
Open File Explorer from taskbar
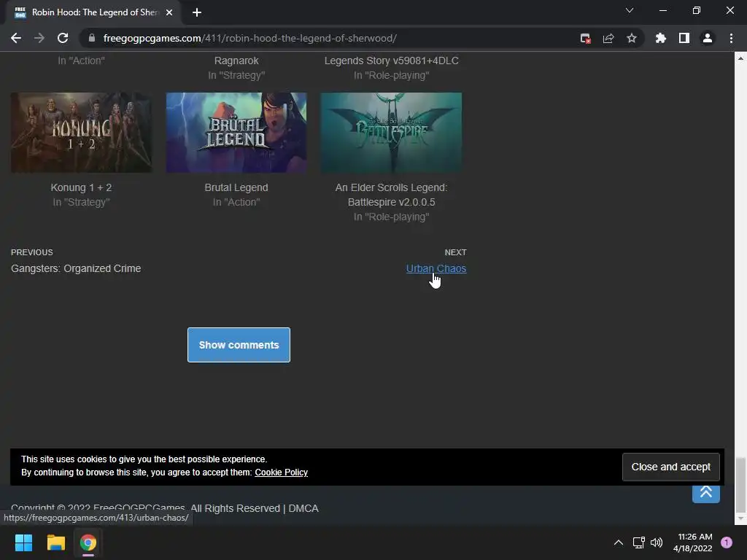pyautogui.click(x=55, y=542)
